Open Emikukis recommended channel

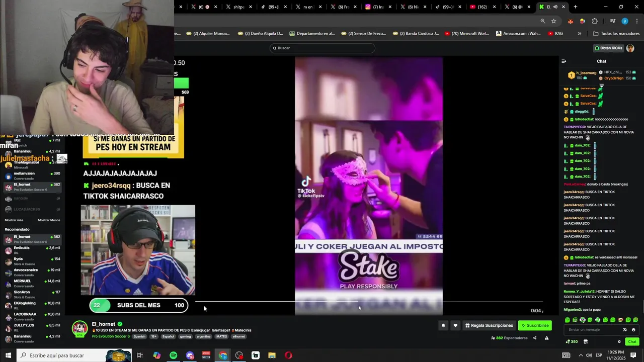point(33,250)
